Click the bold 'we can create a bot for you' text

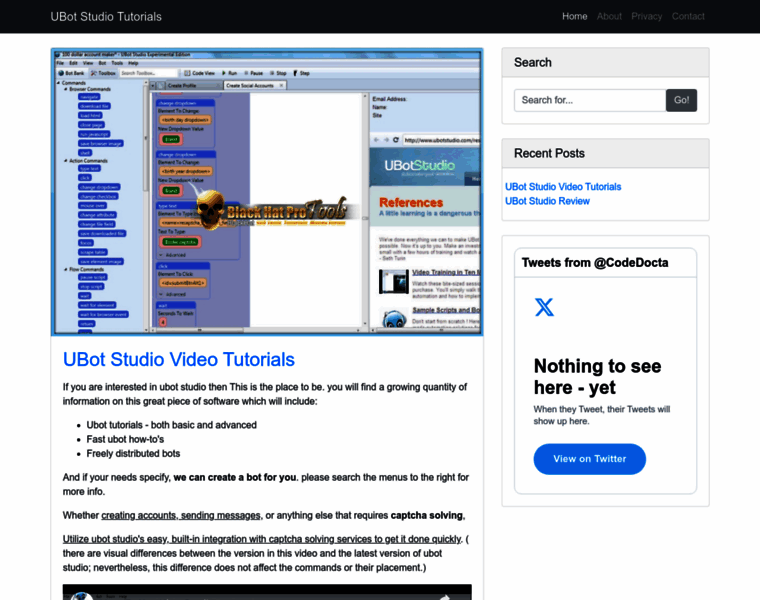235,477
